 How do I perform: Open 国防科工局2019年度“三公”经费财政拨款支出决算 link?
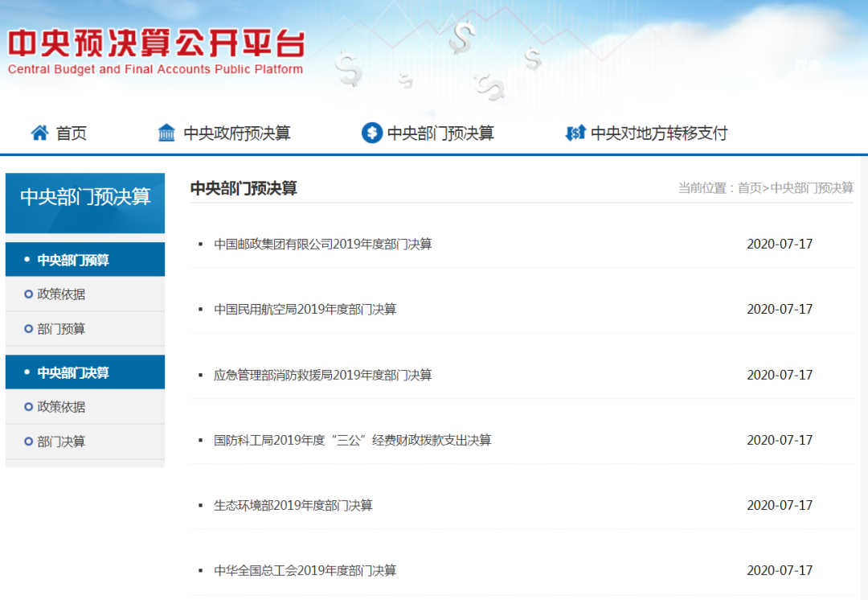[352, 440]
